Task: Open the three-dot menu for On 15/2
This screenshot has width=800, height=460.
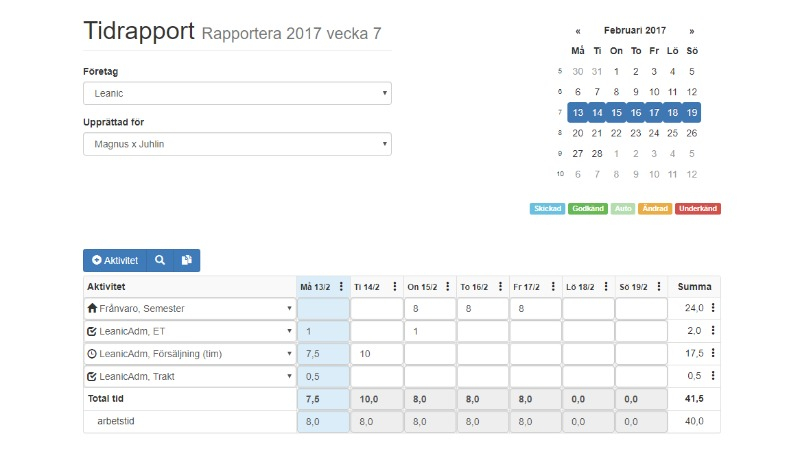Action: pos(447,287)
